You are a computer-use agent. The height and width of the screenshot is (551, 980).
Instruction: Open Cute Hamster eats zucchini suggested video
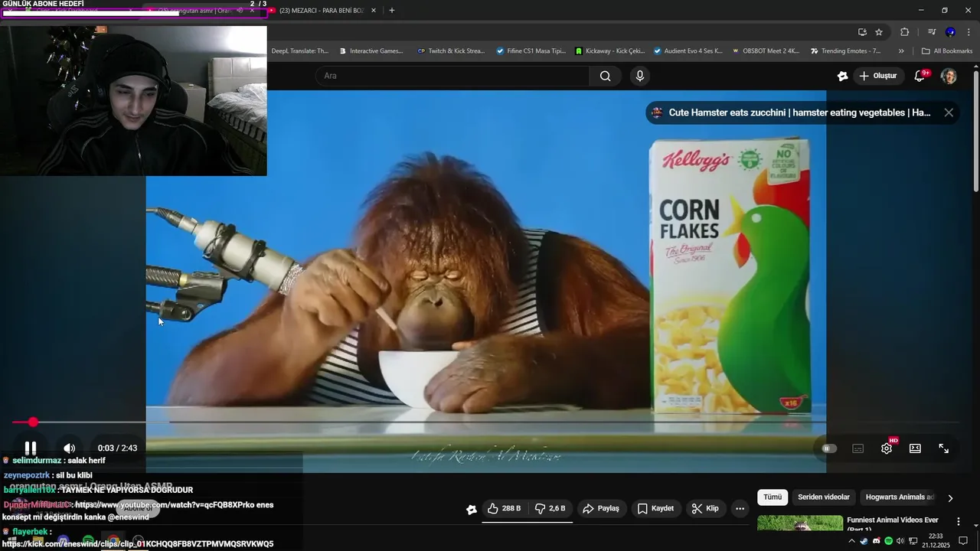799,112
